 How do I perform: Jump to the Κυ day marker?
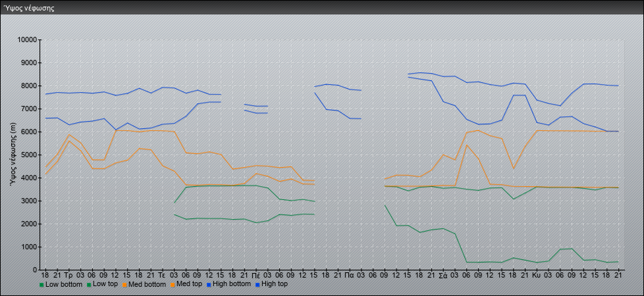(536, 275)
